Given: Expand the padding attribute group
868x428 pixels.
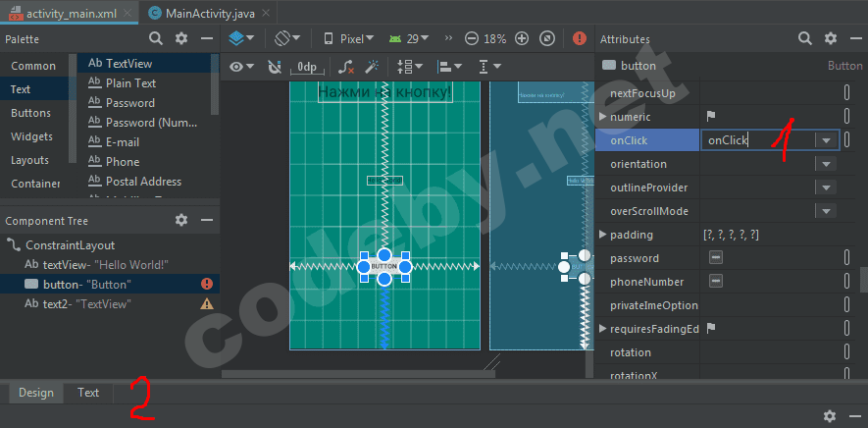Looking at the screenshot, I should point(602,235).
